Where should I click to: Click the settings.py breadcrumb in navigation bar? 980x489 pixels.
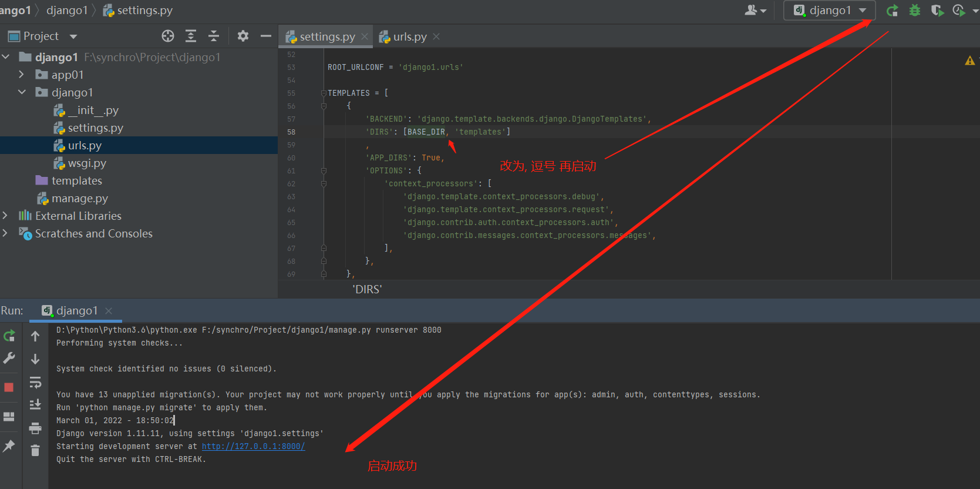138,10
